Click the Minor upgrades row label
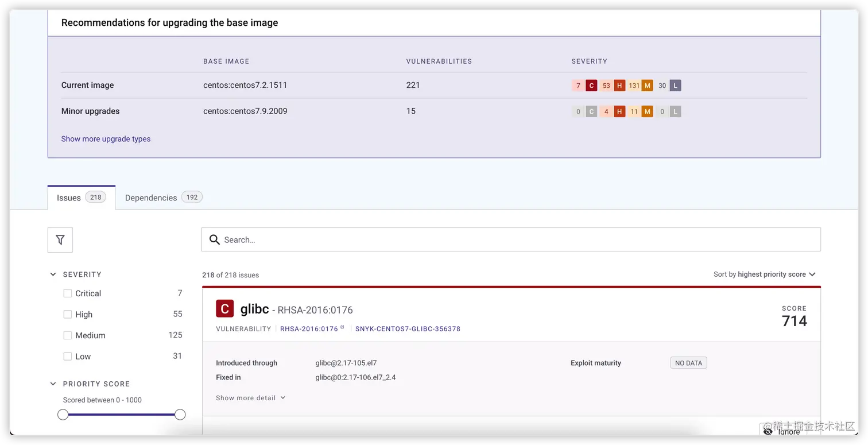Viewport: 868px width, 445px height. [x=91, y=111]
